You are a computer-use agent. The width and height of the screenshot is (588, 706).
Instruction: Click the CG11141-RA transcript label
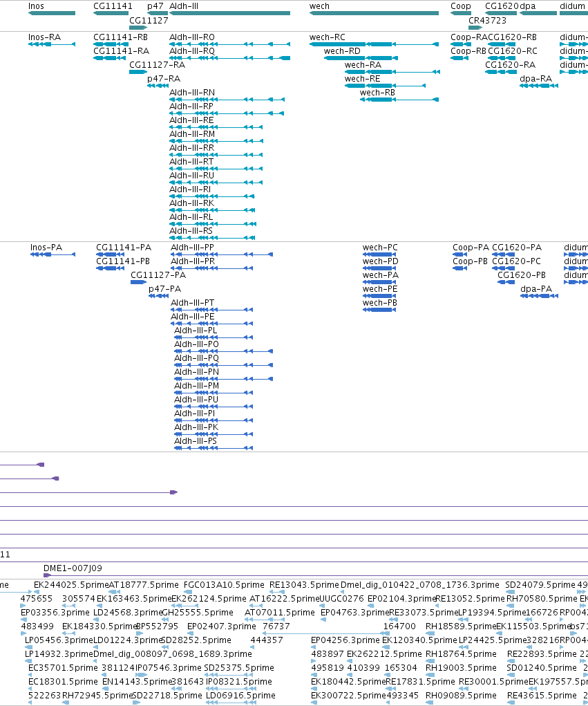click(x=121, y=51)
